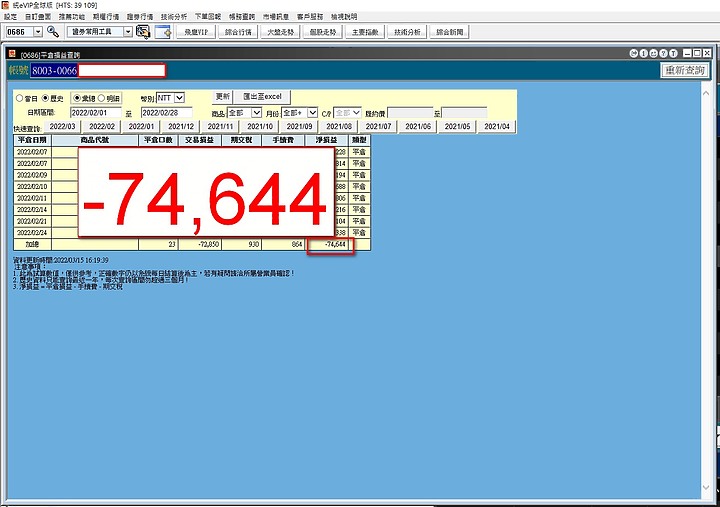This screenshot has width=720, height=507.
Task: Click the first round icon in the query window title bar
Action: pyautogui.click(x=634, y=54)
